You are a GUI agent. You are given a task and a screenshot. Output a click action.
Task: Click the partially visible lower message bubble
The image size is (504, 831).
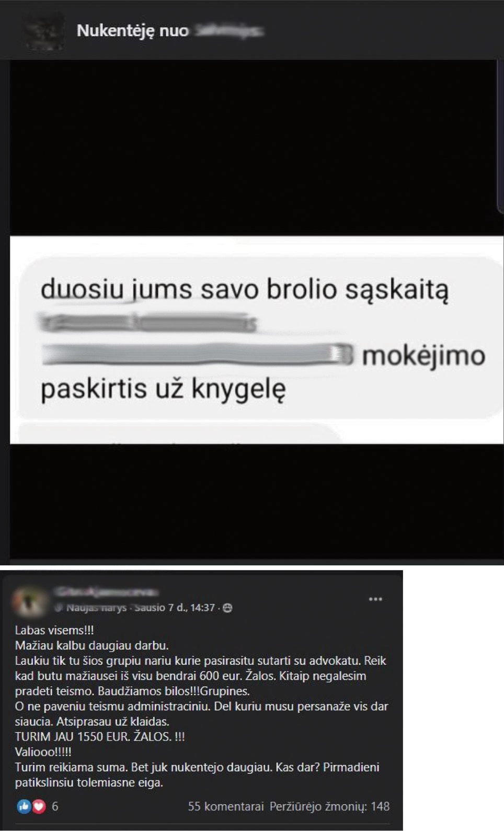(x=178, y=433)
